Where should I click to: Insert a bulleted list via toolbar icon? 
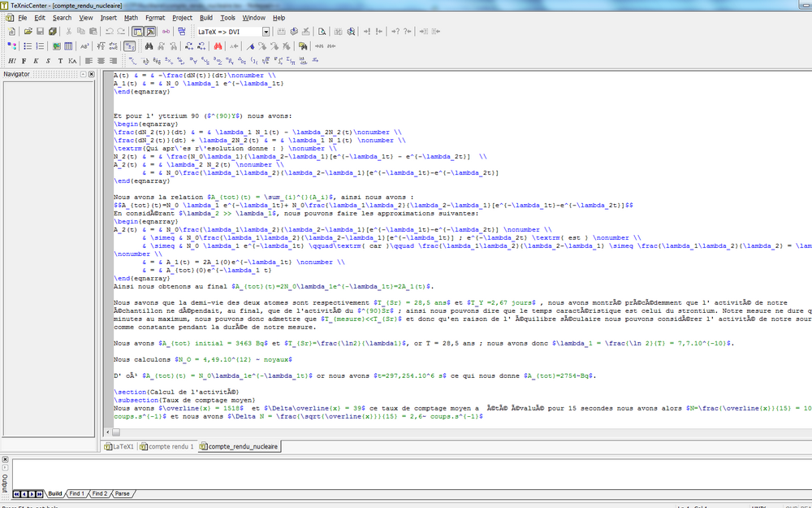pyautogui.click(x=28, y=46)
